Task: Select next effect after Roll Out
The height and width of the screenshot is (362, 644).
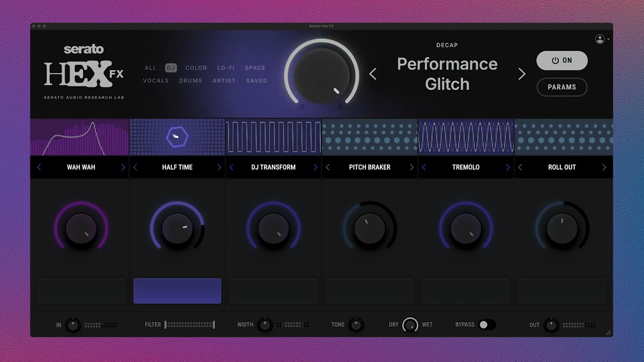Action: pyautogui.click(x=604, y=167)
